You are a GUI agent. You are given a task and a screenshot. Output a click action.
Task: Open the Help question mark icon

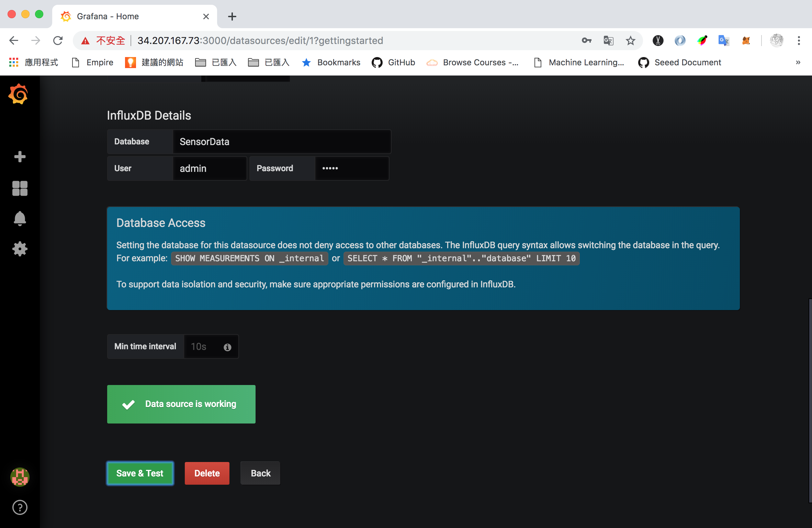tap(20, 507)
